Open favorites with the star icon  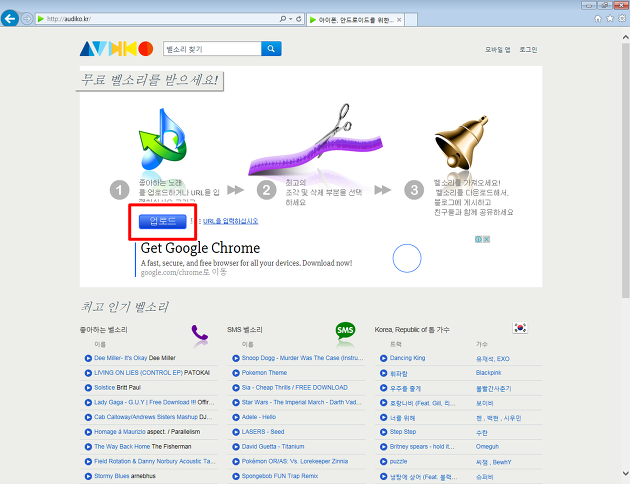610,18
